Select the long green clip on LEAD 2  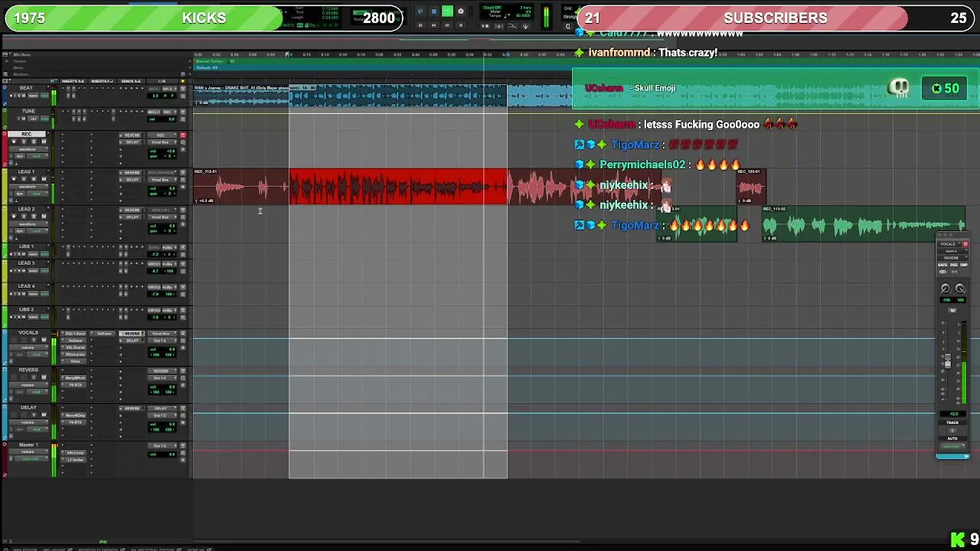(x=864, y=225)
